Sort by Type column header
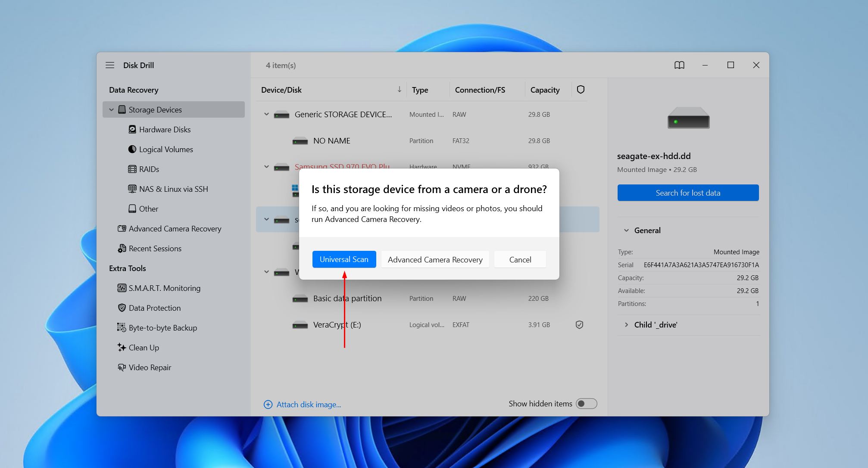 click(x=420, y=90)
